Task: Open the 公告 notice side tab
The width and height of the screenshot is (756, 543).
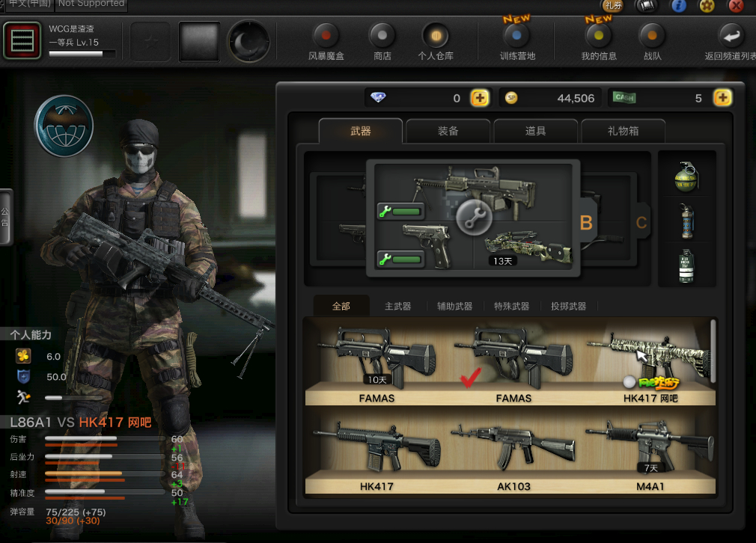Action: pyautogui.click(x=5, y=218)
